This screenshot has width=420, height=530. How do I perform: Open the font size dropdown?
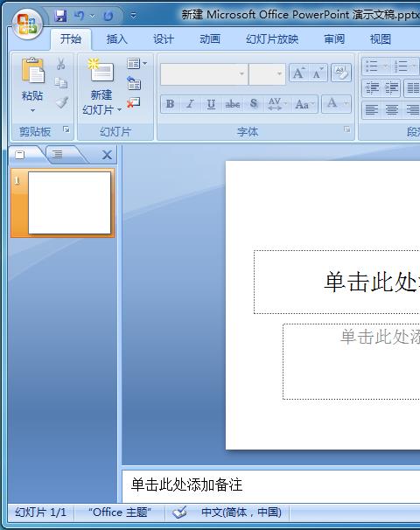(x=279, y=73)
